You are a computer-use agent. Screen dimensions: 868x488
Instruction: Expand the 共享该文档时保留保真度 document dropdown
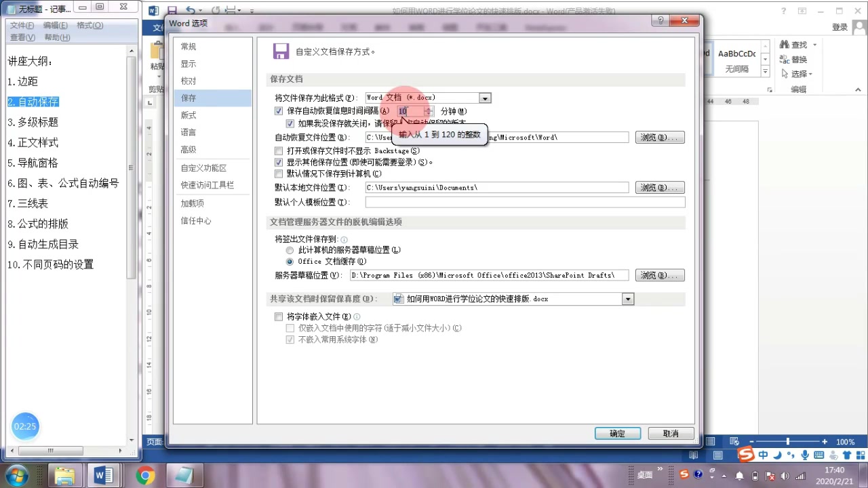(627, 298)
